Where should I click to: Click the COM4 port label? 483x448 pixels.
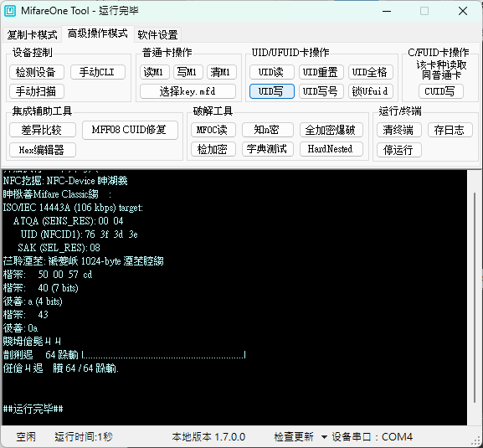click(397, 436)
